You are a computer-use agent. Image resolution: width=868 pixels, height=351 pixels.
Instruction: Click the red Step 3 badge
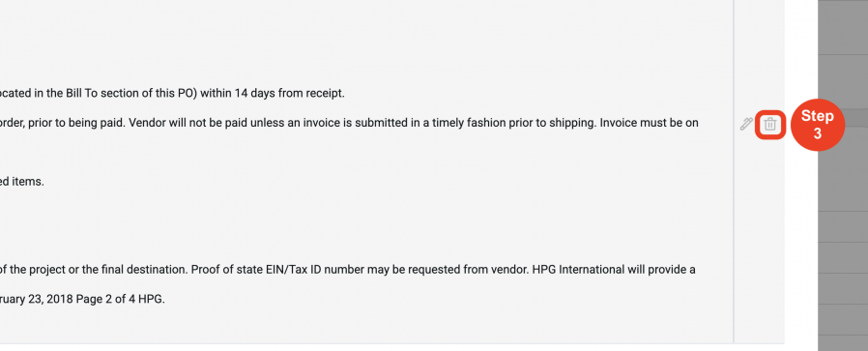[x=817, y=125]
